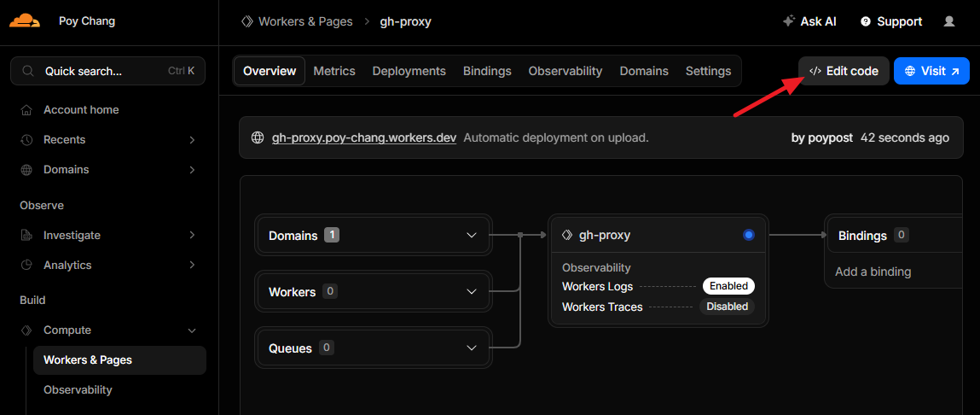Click the 42 seconds ago timestamp

pos(904,137)
